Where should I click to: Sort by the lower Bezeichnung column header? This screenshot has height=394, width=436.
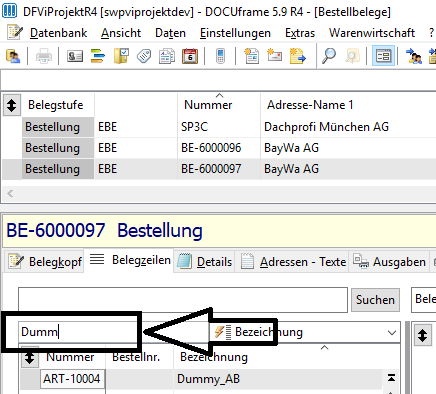(214, 357)
